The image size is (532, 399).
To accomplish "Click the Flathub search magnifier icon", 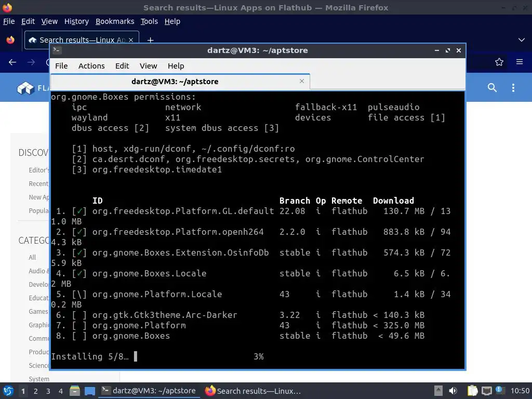I will point(492,88).
